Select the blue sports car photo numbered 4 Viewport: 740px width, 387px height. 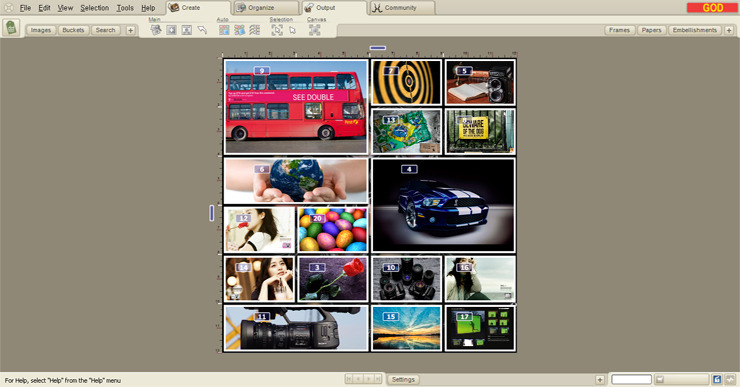point(443,205)
